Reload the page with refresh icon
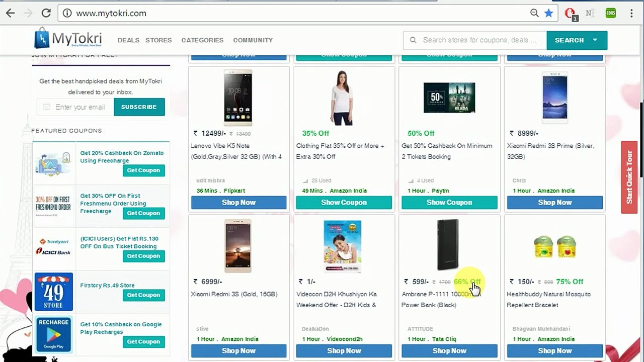This screenshot has width=644, height=362. click(x=46, y=13)
